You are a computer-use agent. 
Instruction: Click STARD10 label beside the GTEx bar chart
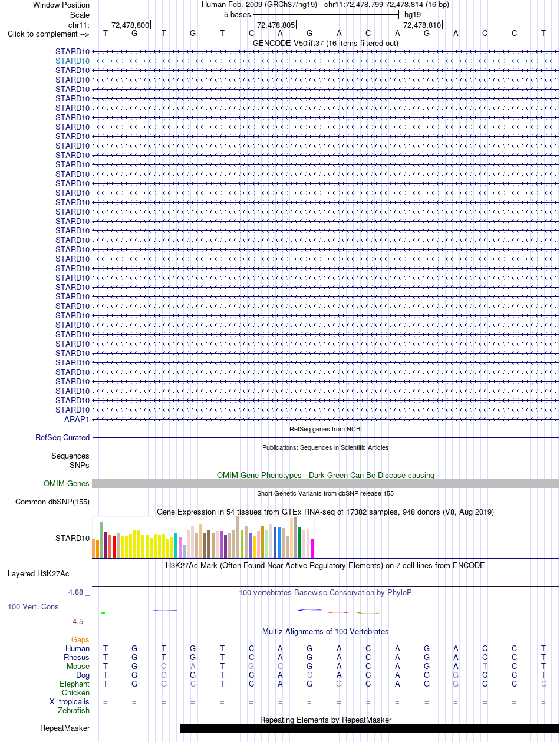73,538
